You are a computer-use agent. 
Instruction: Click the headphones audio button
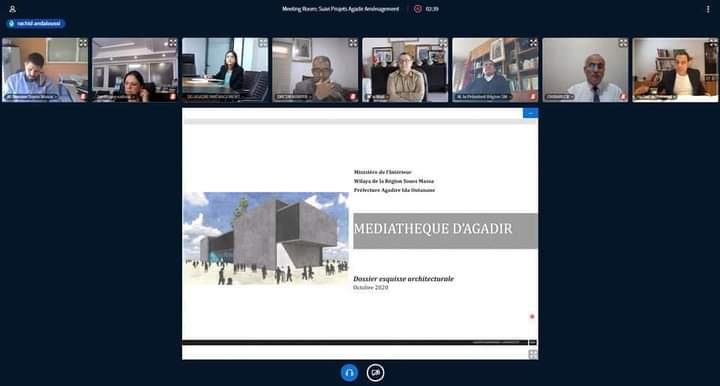[349, 373]
